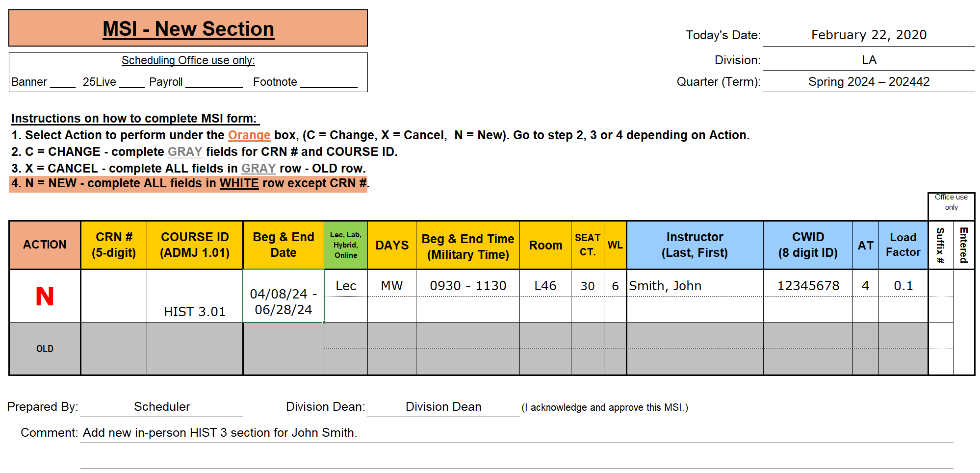Click the Footnote blank field
This screenshot has height=473, width=980.
coord(329,82)
